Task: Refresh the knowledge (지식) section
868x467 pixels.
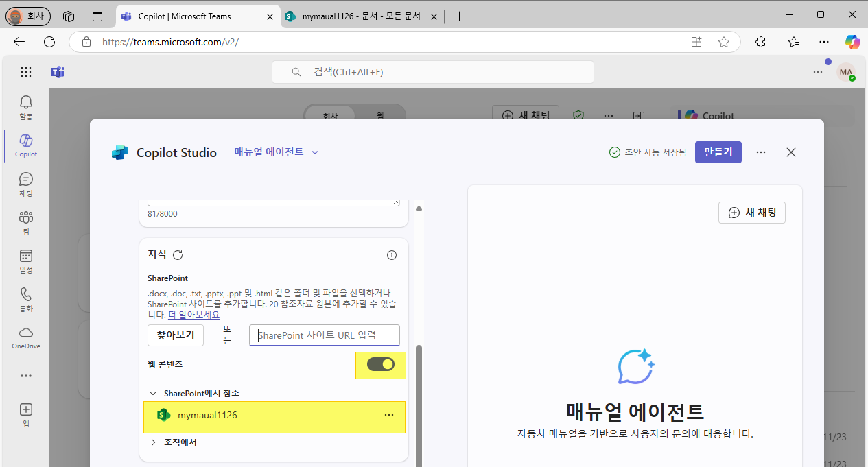Action: click(178, 255)
